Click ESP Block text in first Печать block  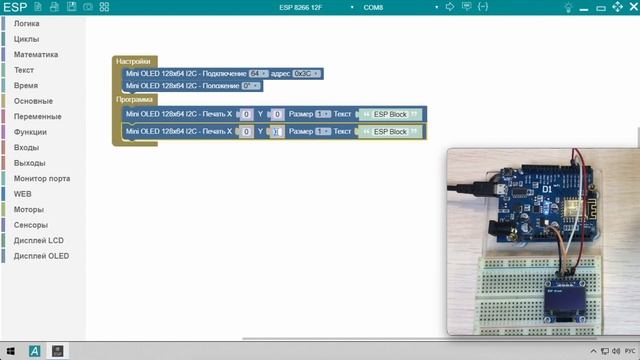click(390, 114)
